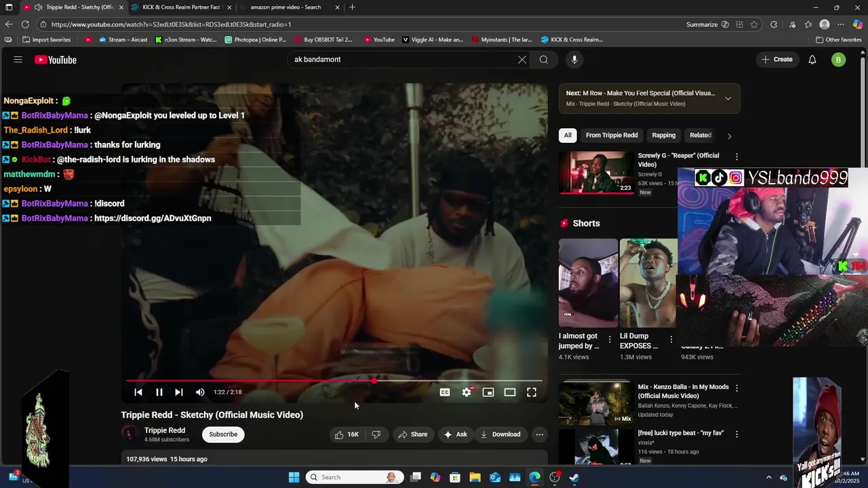Mute audio on the Trippie Redd tab

(x=39, y=7)
